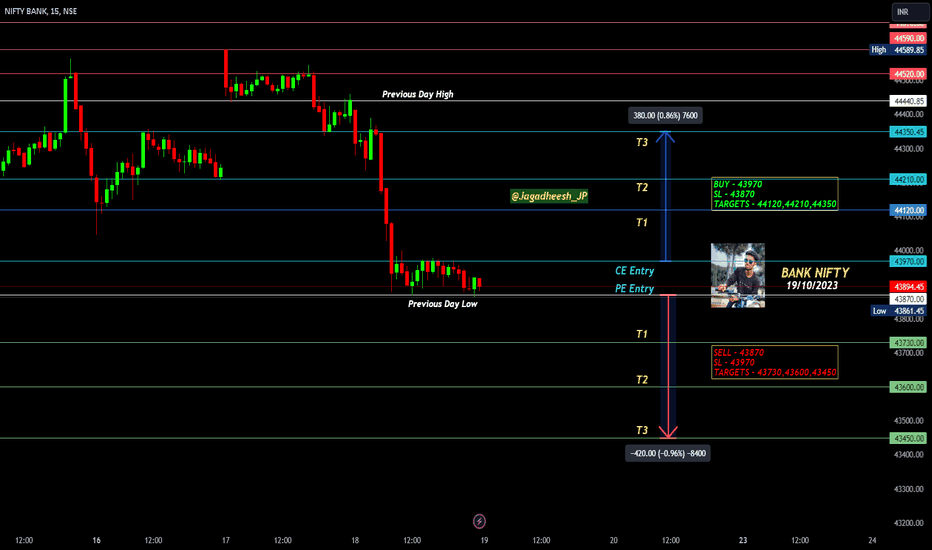Select the 'CE Entry' label
Image resolution: width=932 pixels, height=550 pixels.
(x=634, y=271)
